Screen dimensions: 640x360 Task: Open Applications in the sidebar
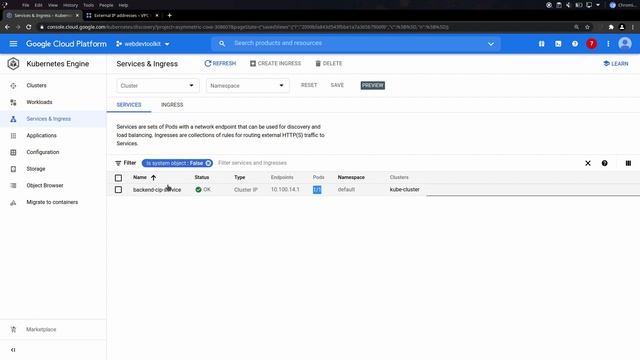[x=41, y=136]
